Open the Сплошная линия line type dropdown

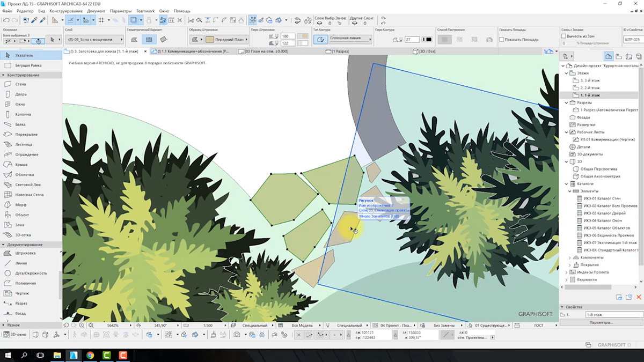click(x=350, y=40)
